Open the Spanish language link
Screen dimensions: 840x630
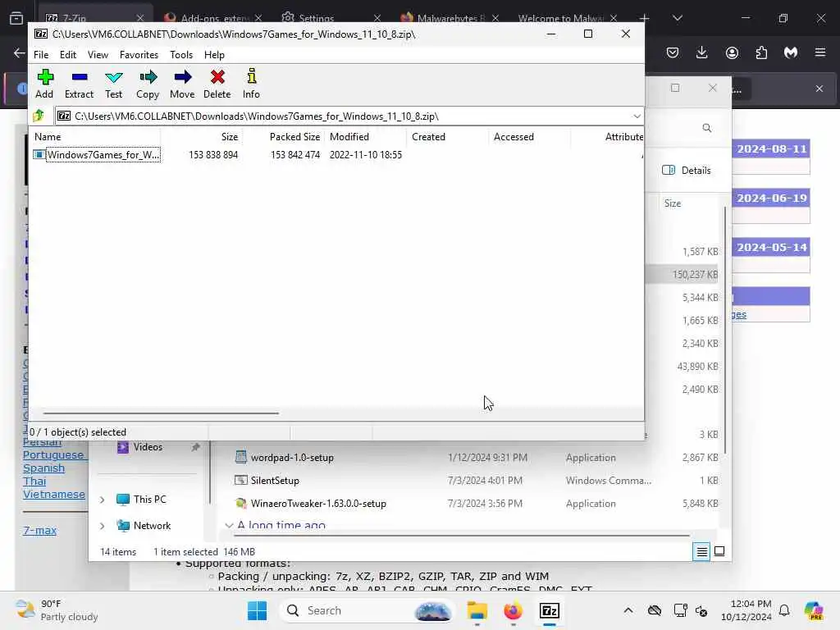[x=44, y=468]
